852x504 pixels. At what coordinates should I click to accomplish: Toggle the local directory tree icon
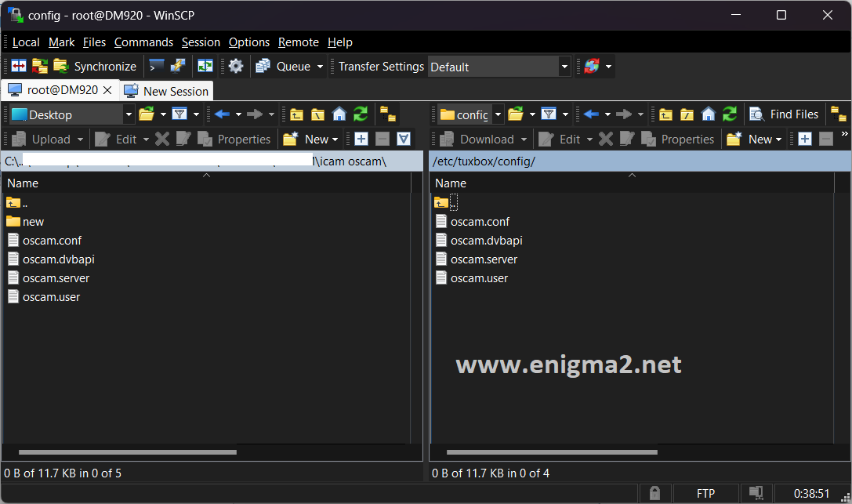click(388, 114)
